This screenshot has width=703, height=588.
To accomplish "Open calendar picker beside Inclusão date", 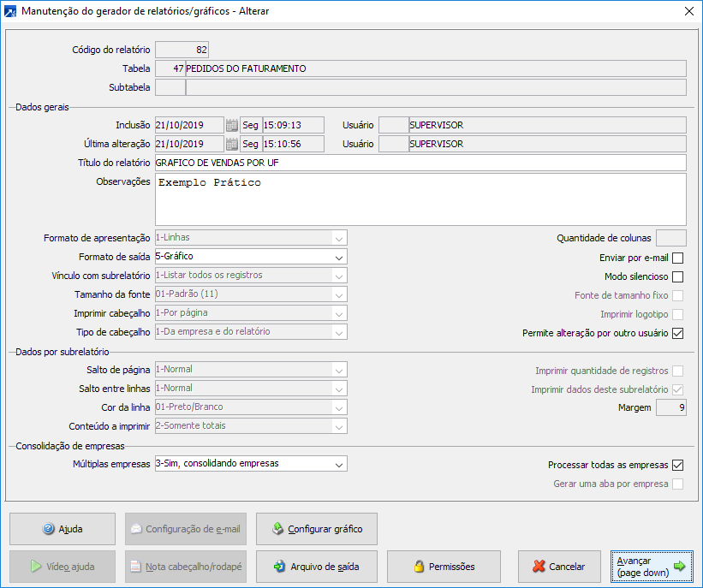I will coord(231,125).
